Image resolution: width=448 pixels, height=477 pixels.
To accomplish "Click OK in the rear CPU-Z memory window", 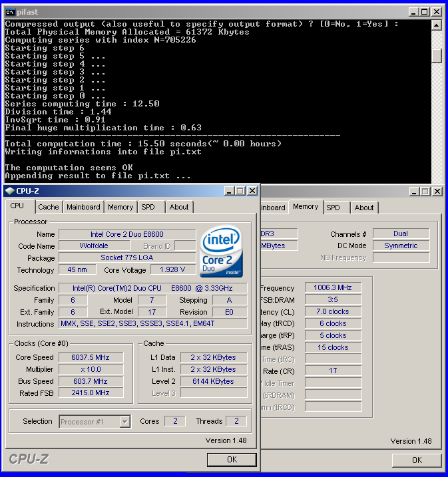I will click(417, 460).
